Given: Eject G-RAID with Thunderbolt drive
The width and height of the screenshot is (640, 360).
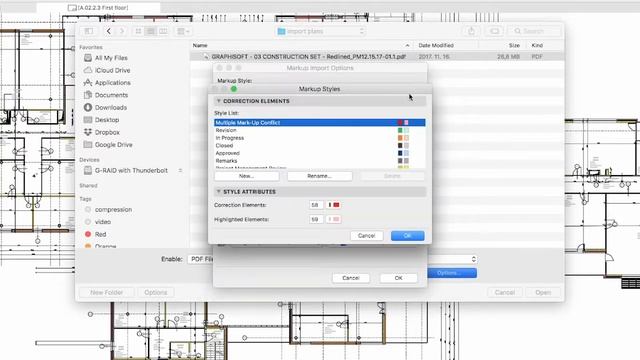Looking at the screenshot, I should click(180, 171).
